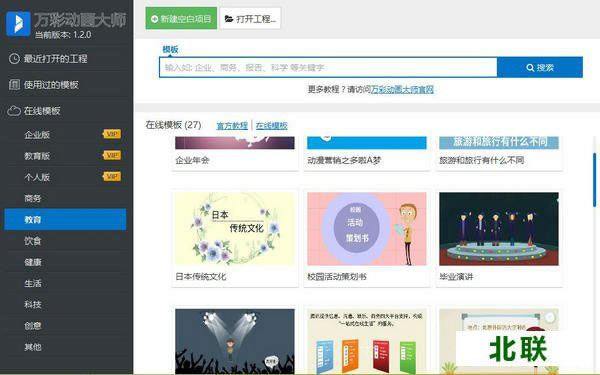This screenshot has width=600, height=375.
Task: Click the 当前版本: 1.2.0 version text
Action: click(63, 35)
